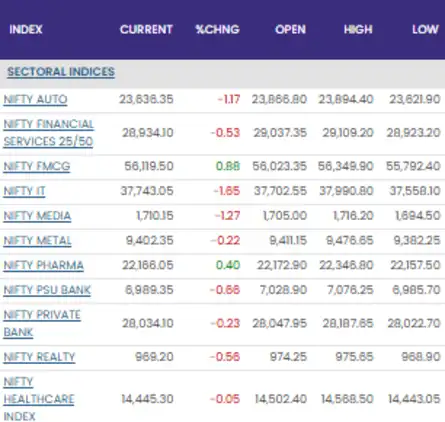445x422 pixels.
Task: Click the %CHNG column header
Action: coord(218,29)
